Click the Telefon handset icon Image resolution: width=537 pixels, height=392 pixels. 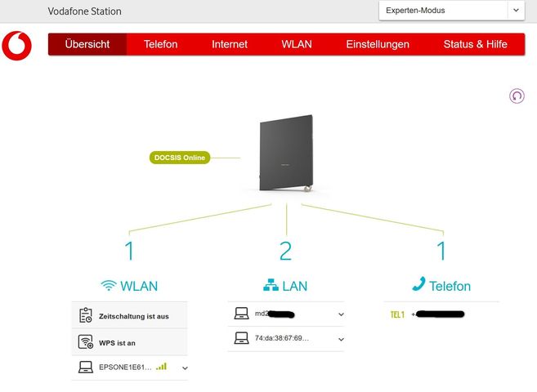click(x=418, y=284)
